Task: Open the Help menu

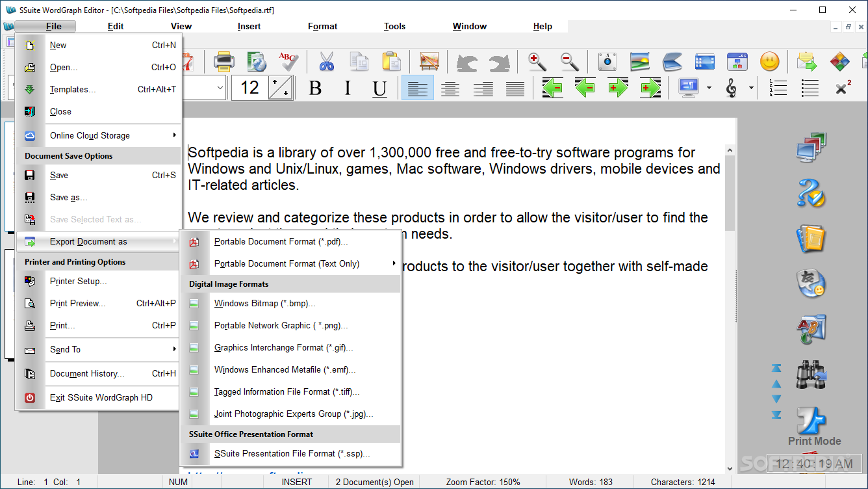Action: coord(542,26)
